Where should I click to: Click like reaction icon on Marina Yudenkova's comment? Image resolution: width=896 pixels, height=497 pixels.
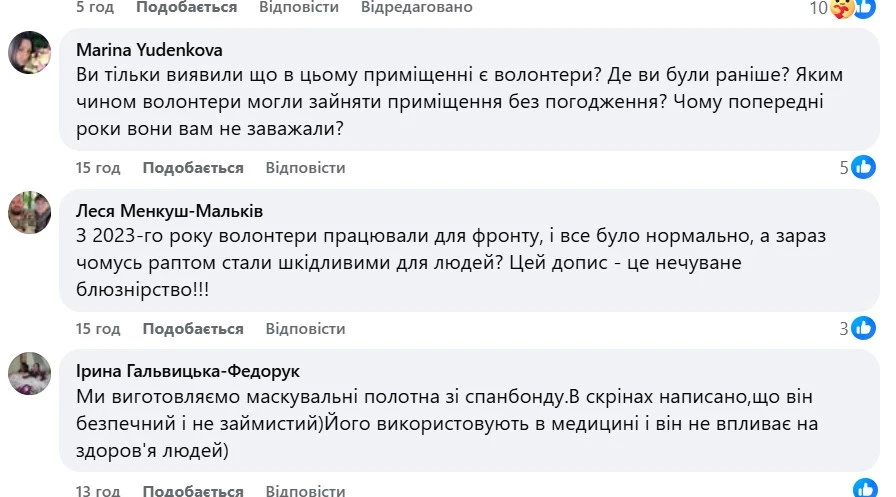863,167
